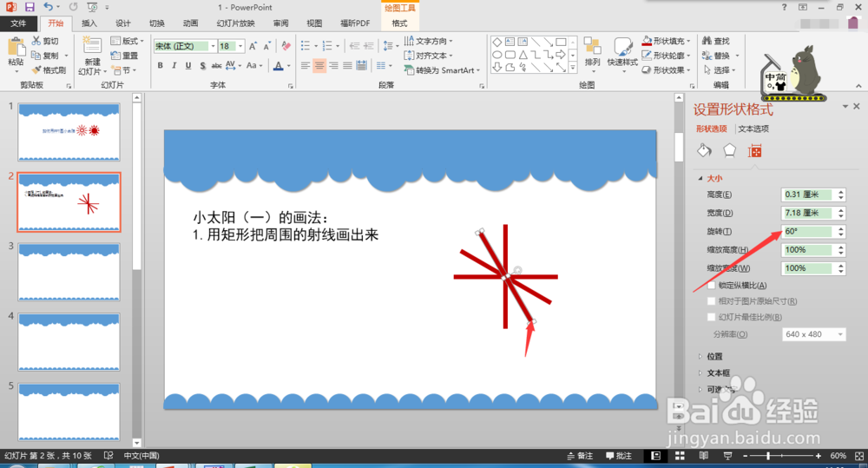The image size is (868, 468).
Task: Select slide 1 thumbnail
Action: coord(69,132)
